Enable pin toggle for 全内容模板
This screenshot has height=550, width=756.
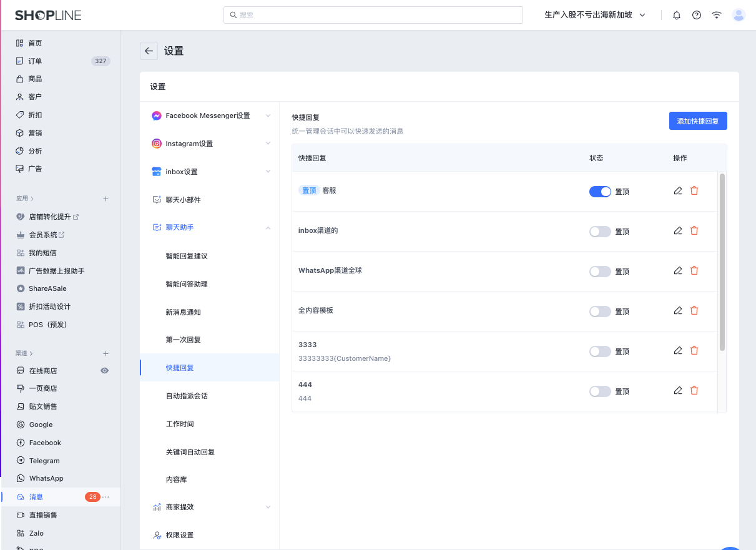(x=600, y=312)
